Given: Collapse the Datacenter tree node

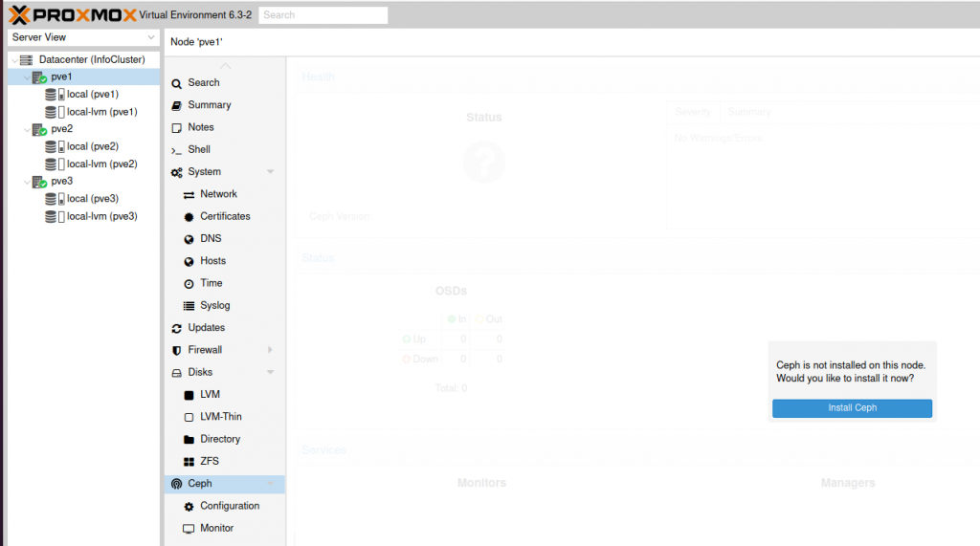Looking at the screenshot, I should 14,60.
